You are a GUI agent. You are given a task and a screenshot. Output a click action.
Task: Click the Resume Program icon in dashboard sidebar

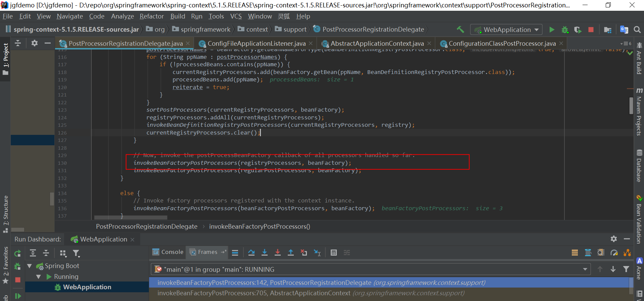point(18,296)
